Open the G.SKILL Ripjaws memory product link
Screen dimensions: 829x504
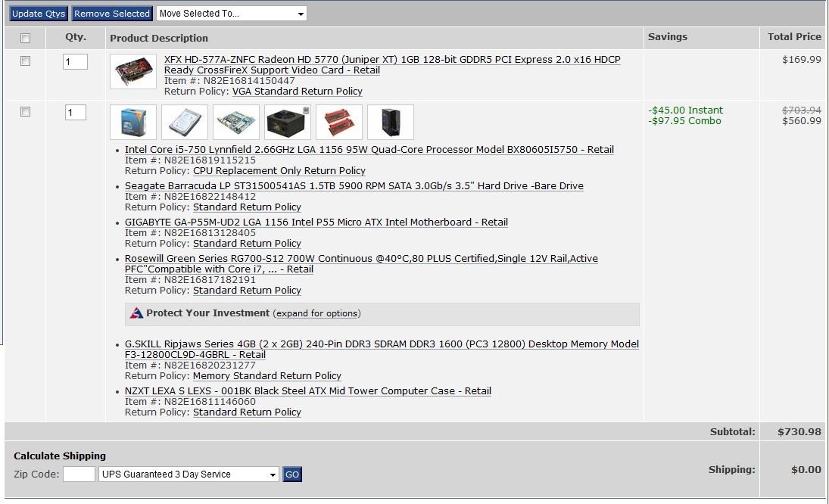(382, 349)
